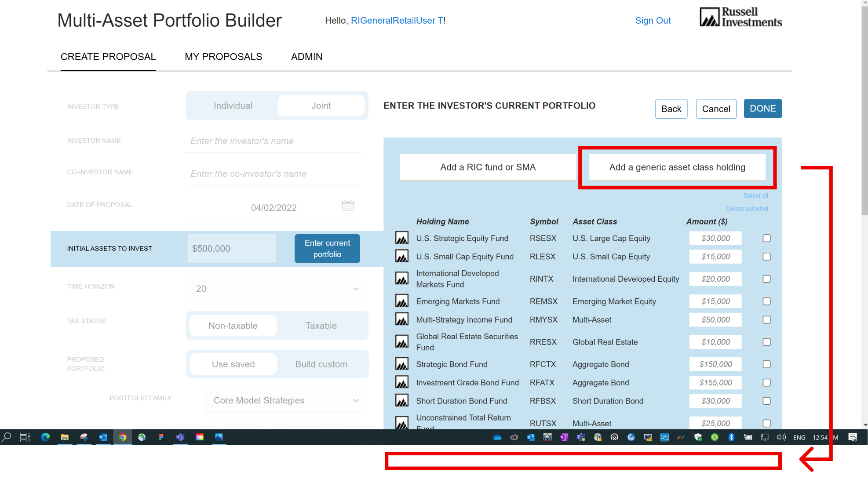The height and width of the screenshot is (497, 868).
Task: Tick the Strategic Bond Fund checkbox
Action: (766, 364)
